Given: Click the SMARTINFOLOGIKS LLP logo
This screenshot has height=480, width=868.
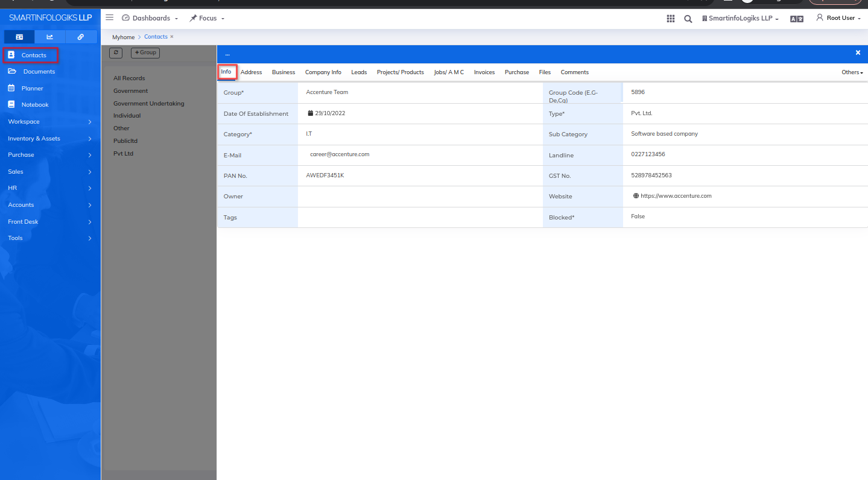Looking at the screenshot, I should point(51,18).
